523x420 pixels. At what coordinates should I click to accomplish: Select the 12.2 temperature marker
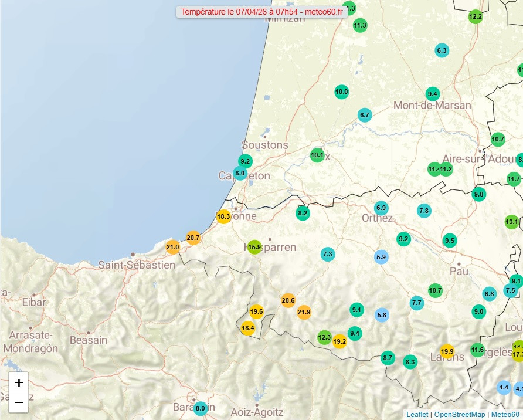point(476,16)
